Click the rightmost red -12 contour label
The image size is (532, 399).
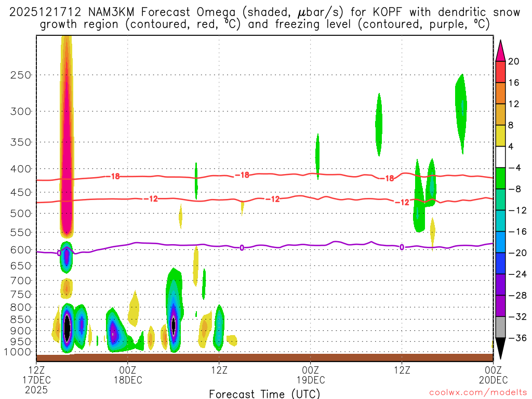click(403, 203)
